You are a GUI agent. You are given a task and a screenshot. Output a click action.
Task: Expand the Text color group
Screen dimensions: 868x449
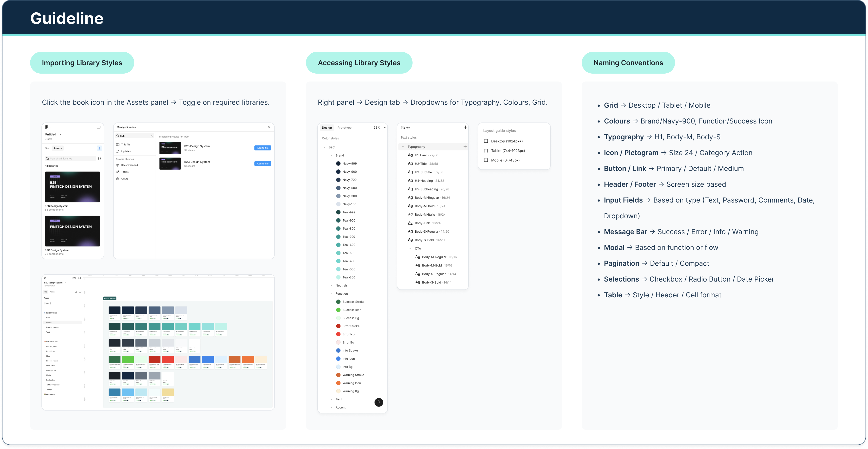pos(331,399)
